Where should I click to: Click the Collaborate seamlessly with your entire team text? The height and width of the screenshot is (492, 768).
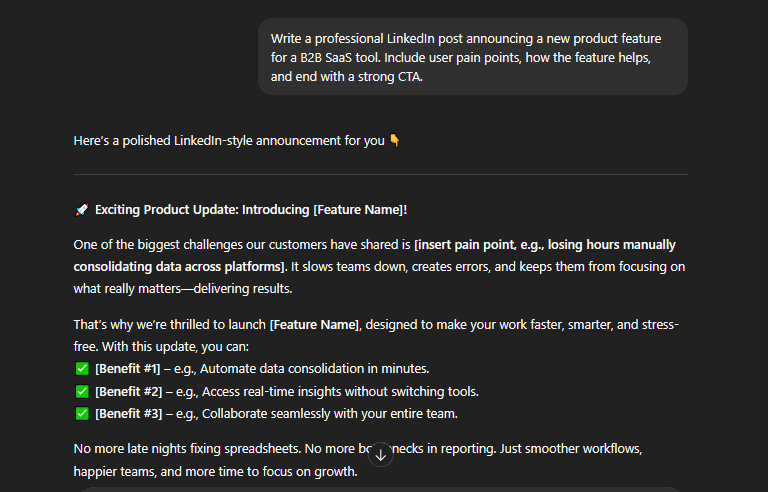point(330,414)
